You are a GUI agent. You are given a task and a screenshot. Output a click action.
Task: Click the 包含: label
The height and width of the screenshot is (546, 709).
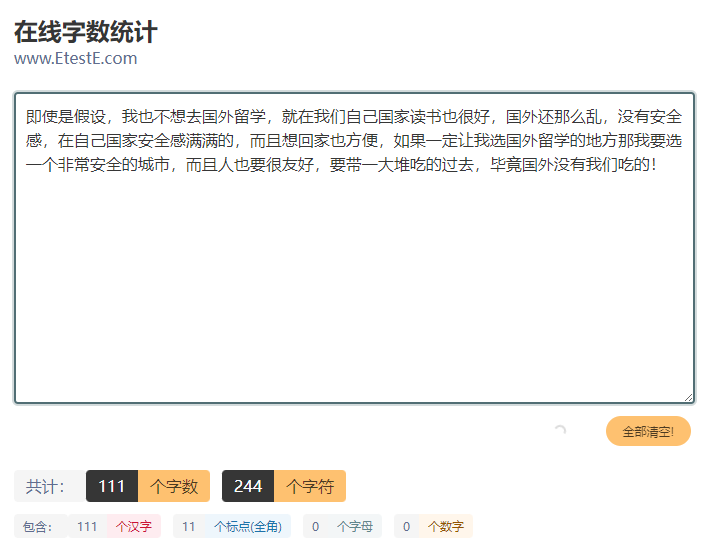pyautogui.click(x=41, y=526)
